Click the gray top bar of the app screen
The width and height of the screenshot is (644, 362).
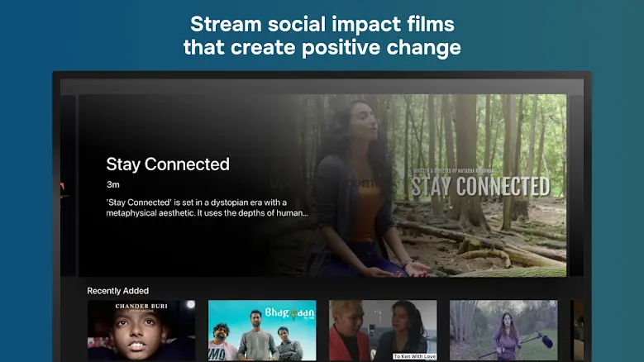[x=322, y=87]
